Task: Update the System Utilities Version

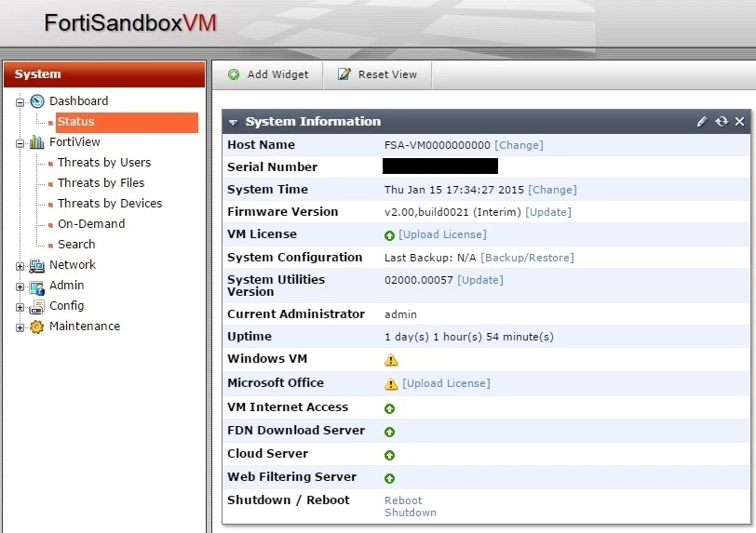Action: click(480, 280)
